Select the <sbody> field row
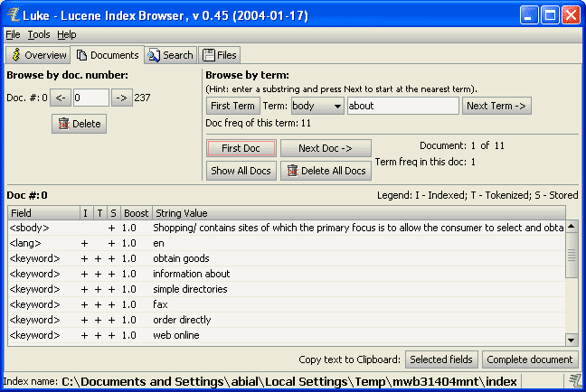Screen dimensions: 586x392 [287, 228]
